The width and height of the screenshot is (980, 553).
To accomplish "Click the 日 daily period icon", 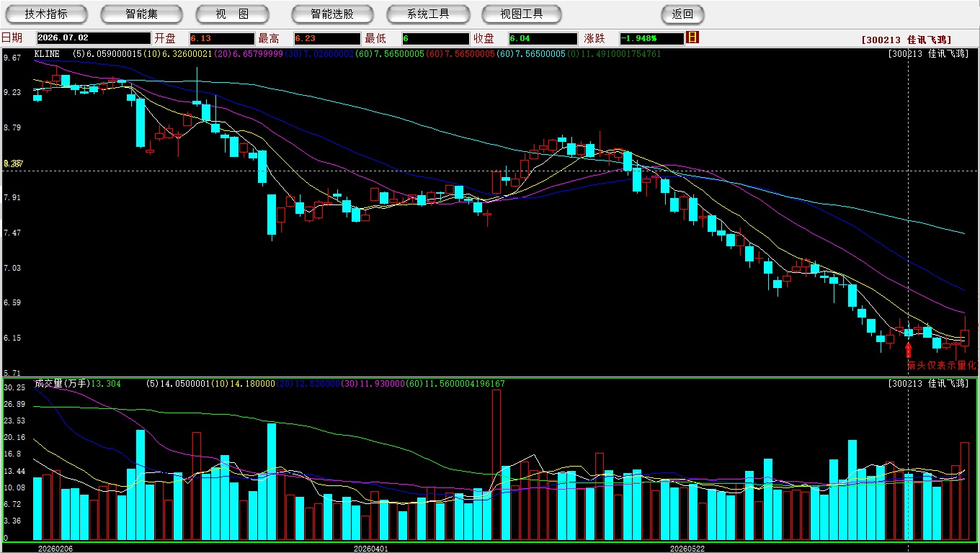I will pyautogui.click(x=692, y=37).
